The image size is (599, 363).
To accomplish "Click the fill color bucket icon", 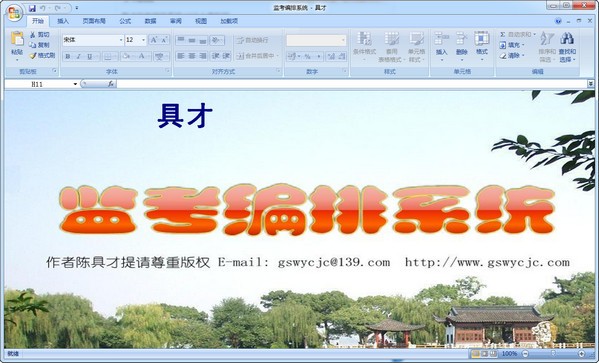I will [126, 57].
